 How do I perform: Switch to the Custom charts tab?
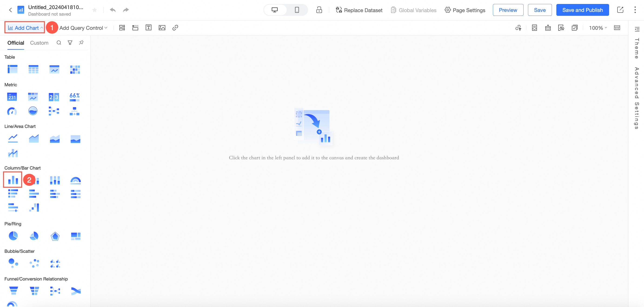(x=39, y=43)
